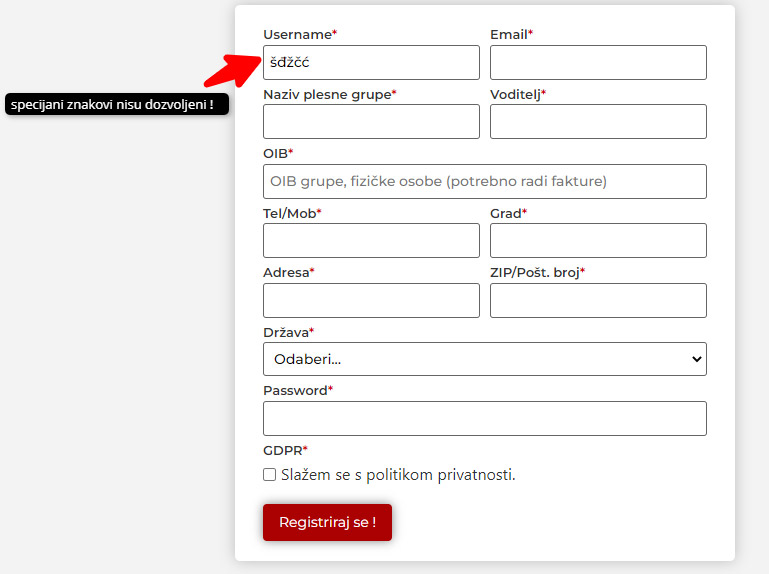The height and width of the screenshot is (574, 769).
Task: Click the Email label text
Action: click(x=508, y=35)
